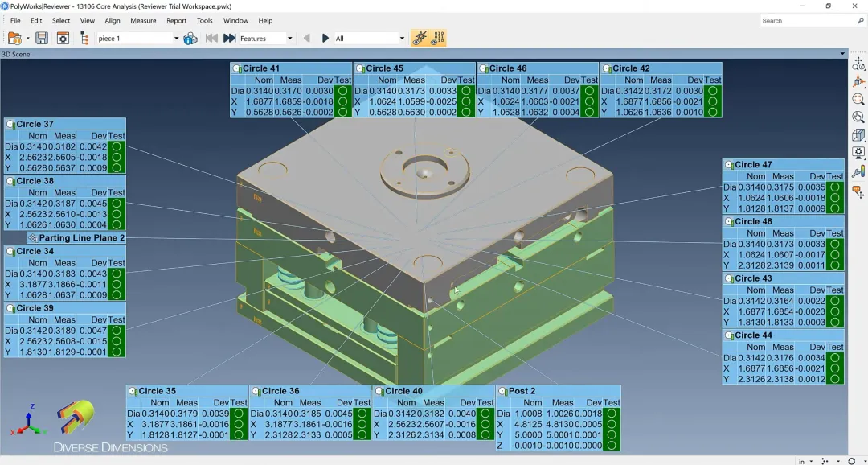Open display settings monitor gear icon
Viewport: 868px width, 465px height.
click(858, 152)
